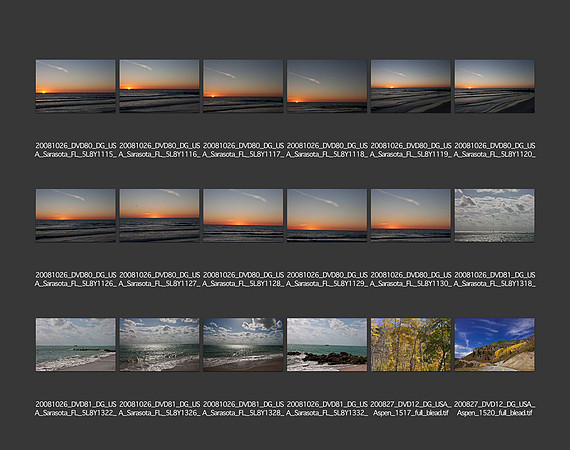Screen dimensions: 570x450
Task: Select sunset thumbnail 5L8Y1120
Action: pyautogui.click(x=494, y=86)
